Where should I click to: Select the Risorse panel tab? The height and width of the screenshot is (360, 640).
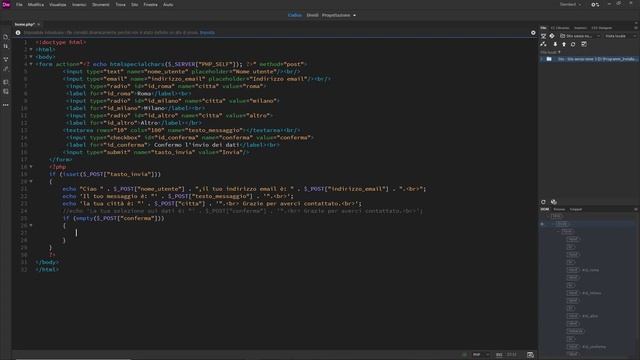(559, 209)
